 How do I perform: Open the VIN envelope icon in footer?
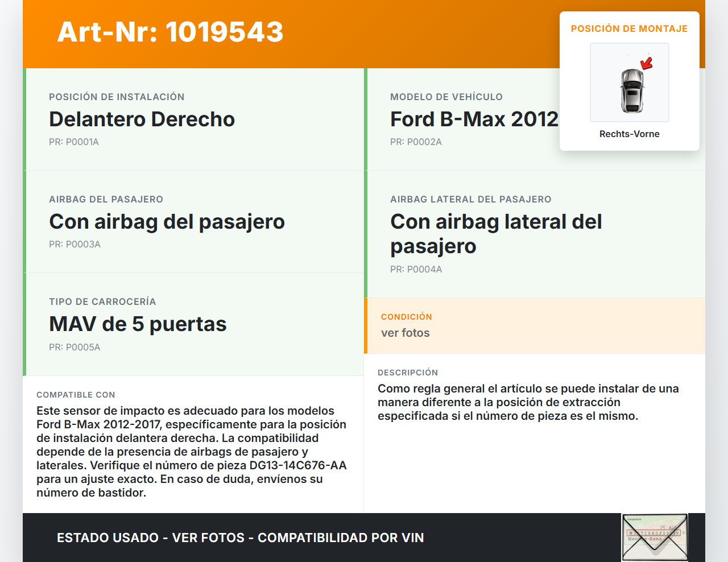[655, 538]
